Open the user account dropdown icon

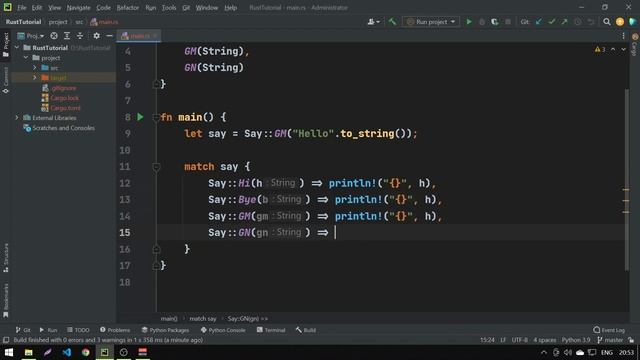click(373, 22)
